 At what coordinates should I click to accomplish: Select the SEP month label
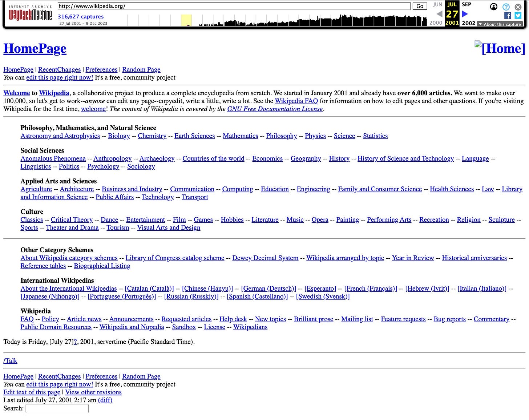pos(467,4)
